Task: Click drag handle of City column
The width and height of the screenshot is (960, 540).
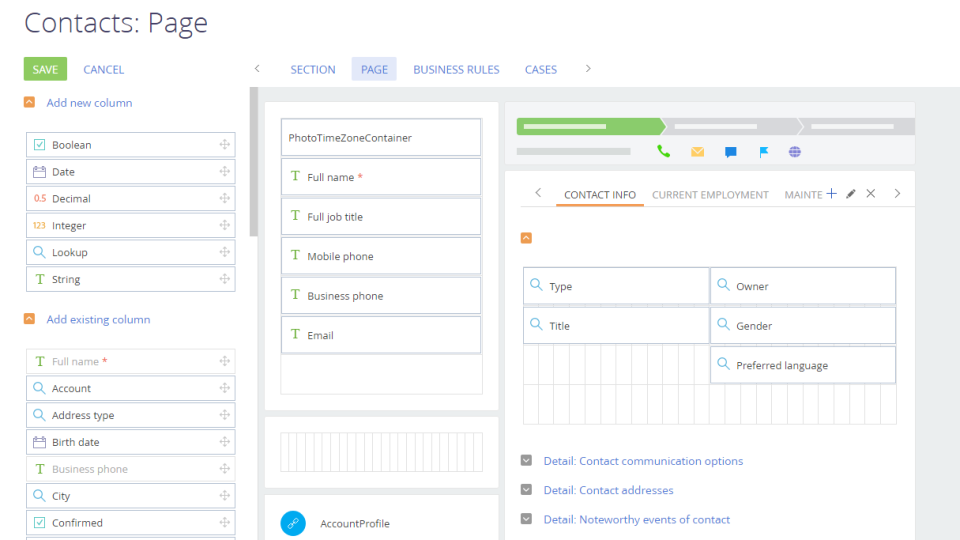Action: (x=225, y=496)
